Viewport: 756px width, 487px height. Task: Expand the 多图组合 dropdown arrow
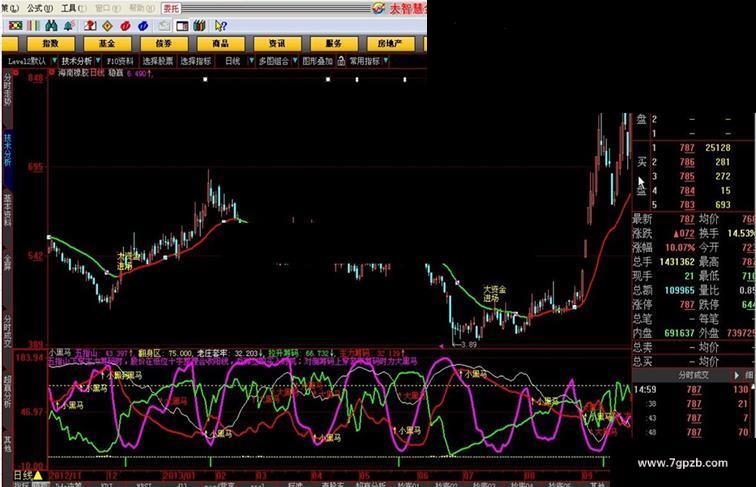coord(295,61)
